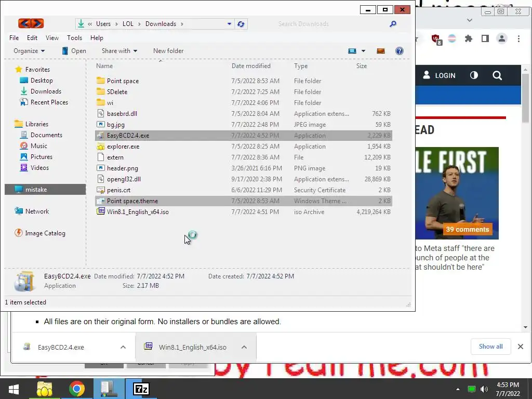532x399 pixels.
Task: Refresh the Downloads folder view
Action: [x=241, y=24]
